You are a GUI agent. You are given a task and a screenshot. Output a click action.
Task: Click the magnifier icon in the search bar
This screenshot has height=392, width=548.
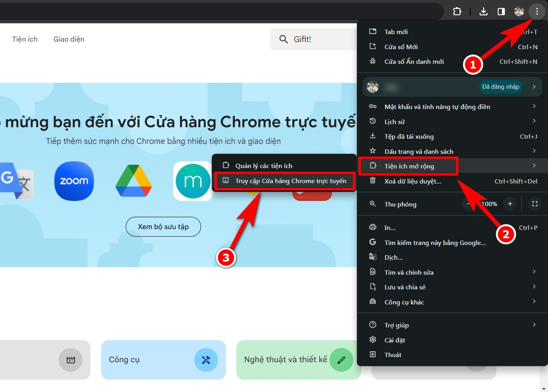coord(284,39)
